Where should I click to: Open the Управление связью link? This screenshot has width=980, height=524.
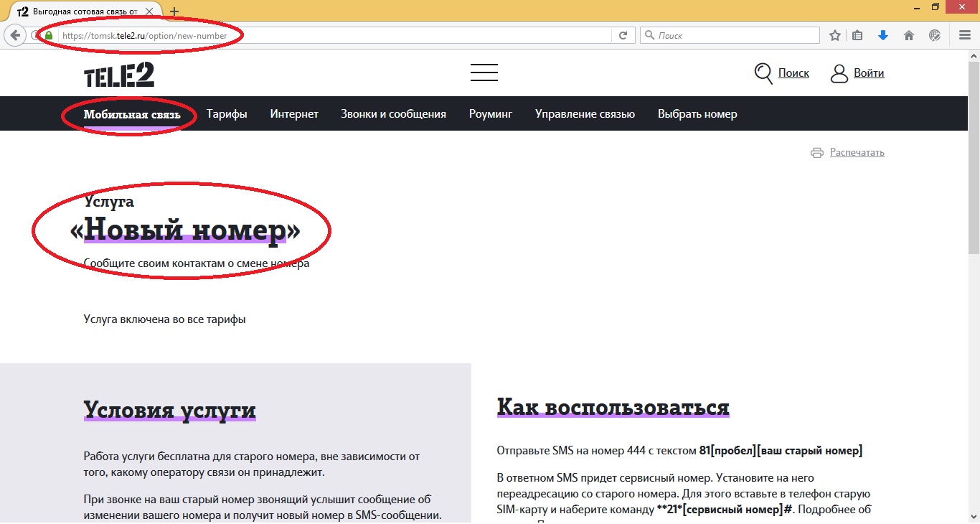pos(585,113)
